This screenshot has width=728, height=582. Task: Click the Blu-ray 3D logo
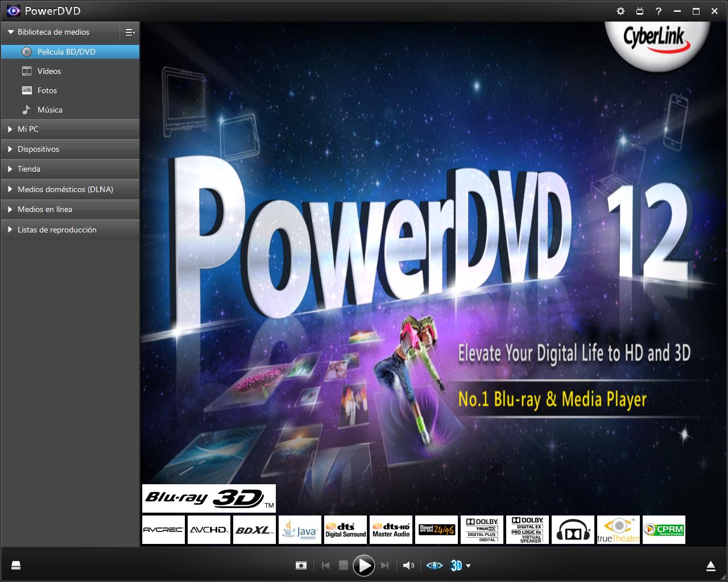[x=209, y=498]
